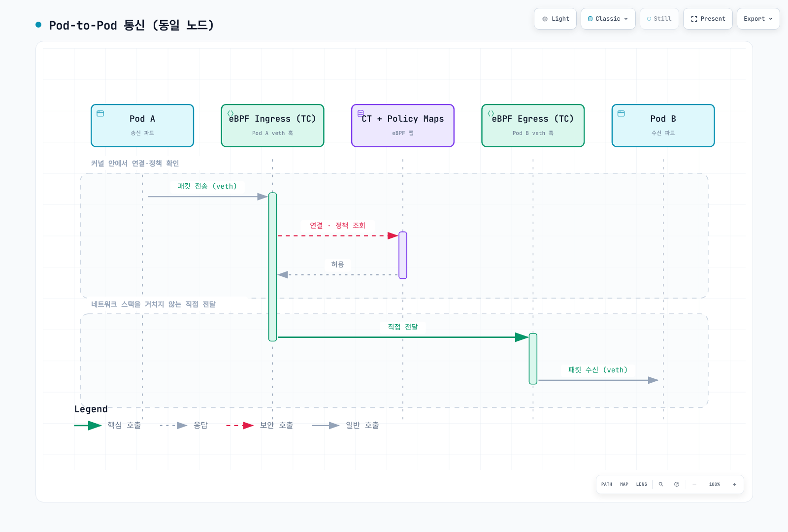
Task: Toggle the Light theme button
Action: pyautogui.click(x=555, y=19)
